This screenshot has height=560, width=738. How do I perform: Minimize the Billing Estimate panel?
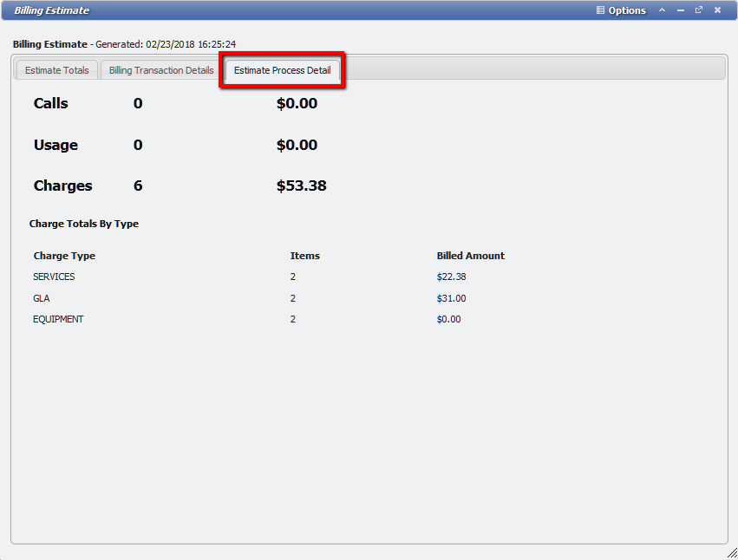point(680,10)
